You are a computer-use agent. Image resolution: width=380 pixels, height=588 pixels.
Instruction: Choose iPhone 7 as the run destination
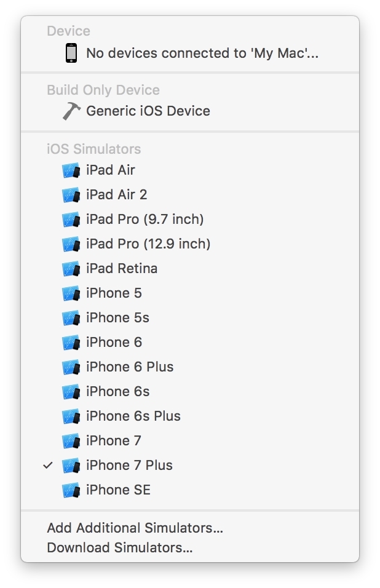tap(190, 440)
